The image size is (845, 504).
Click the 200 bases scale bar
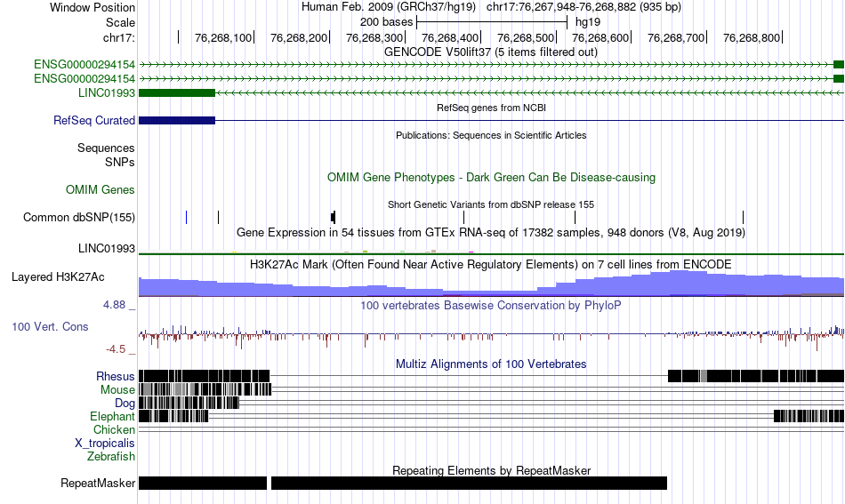click(x=492, y=22)
